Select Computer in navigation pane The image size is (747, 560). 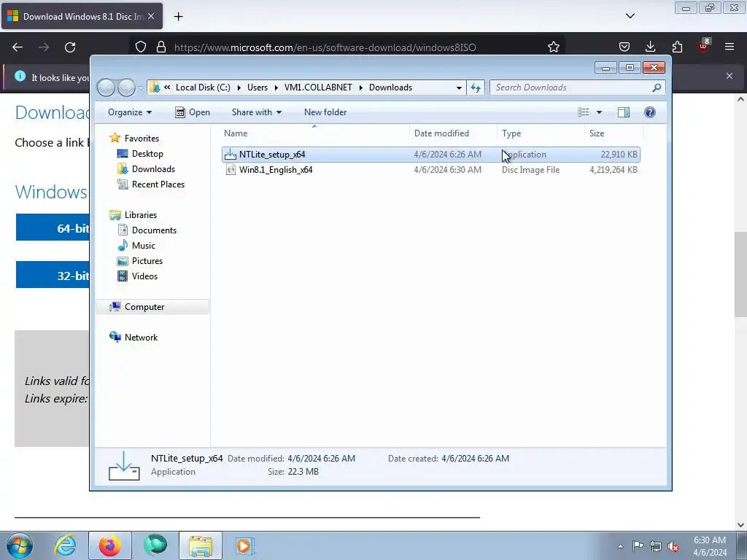click(152, 307)
